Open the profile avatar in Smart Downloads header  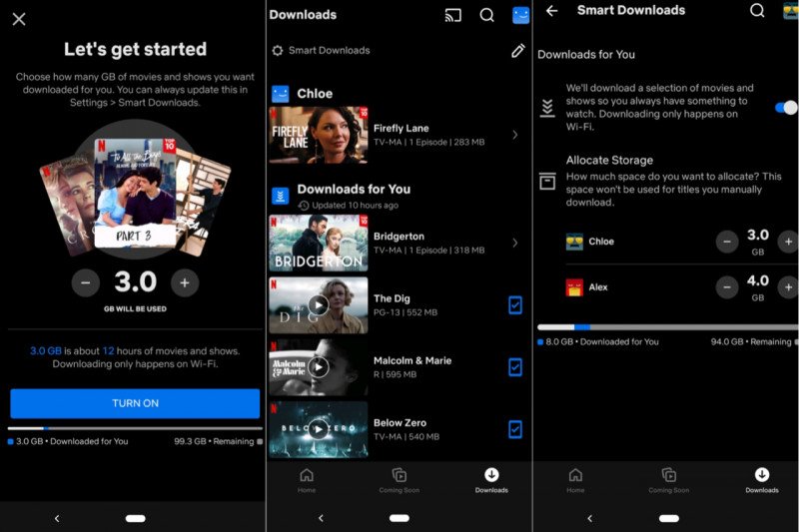coord(790,10)
